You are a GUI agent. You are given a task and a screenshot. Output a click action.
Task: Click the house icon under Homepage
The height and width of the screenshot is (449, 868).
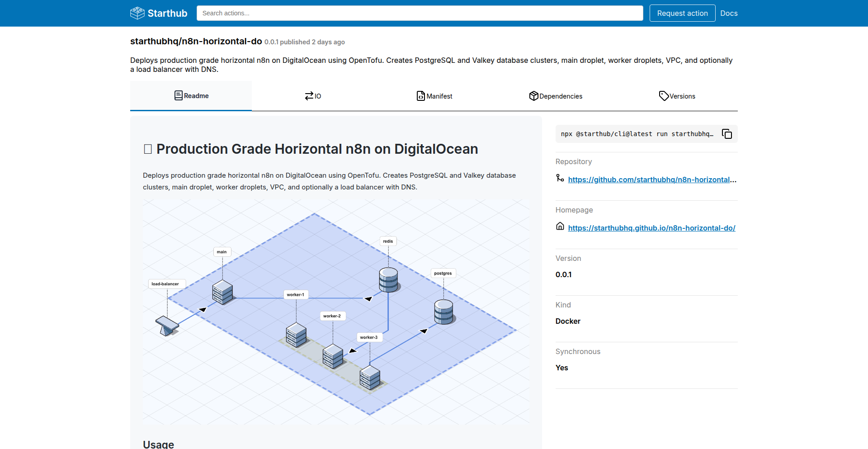(x=560, y=227)
